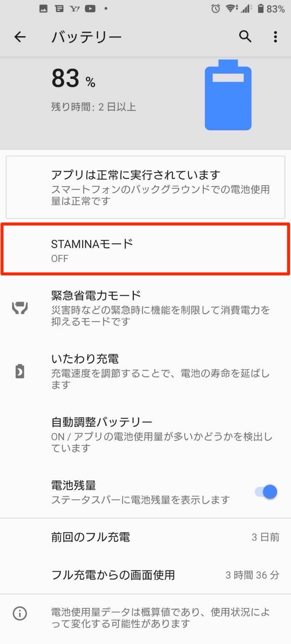
Task: Tap the info circle icon
Action: coord(20,613)
